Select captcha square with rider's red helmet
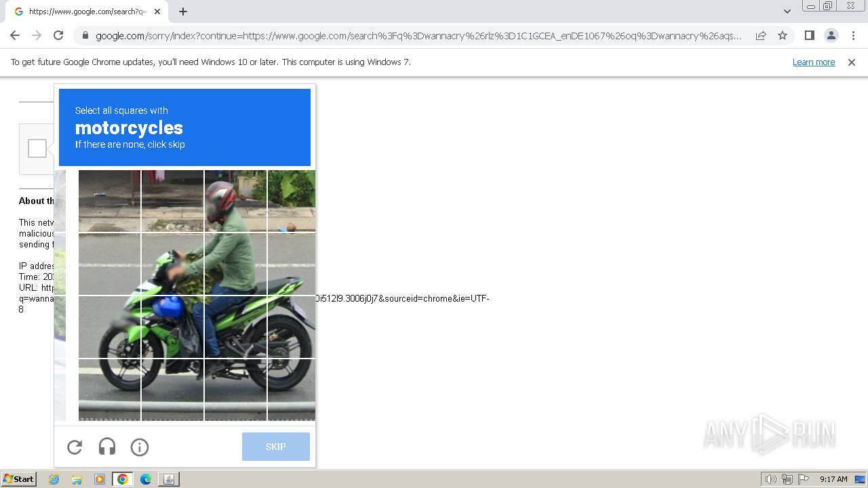The height and width of the screenshot is (488, 868). (x=235, y=201)
